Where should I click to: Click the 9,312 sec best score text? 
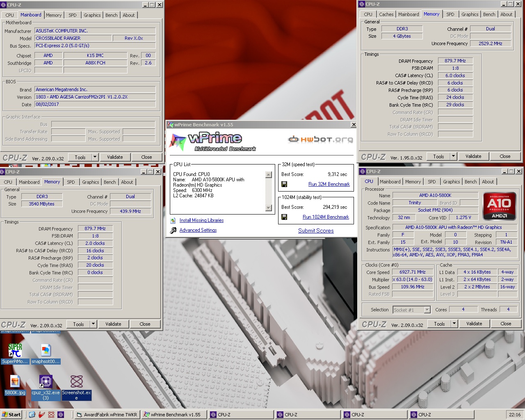tap(337, 174)
